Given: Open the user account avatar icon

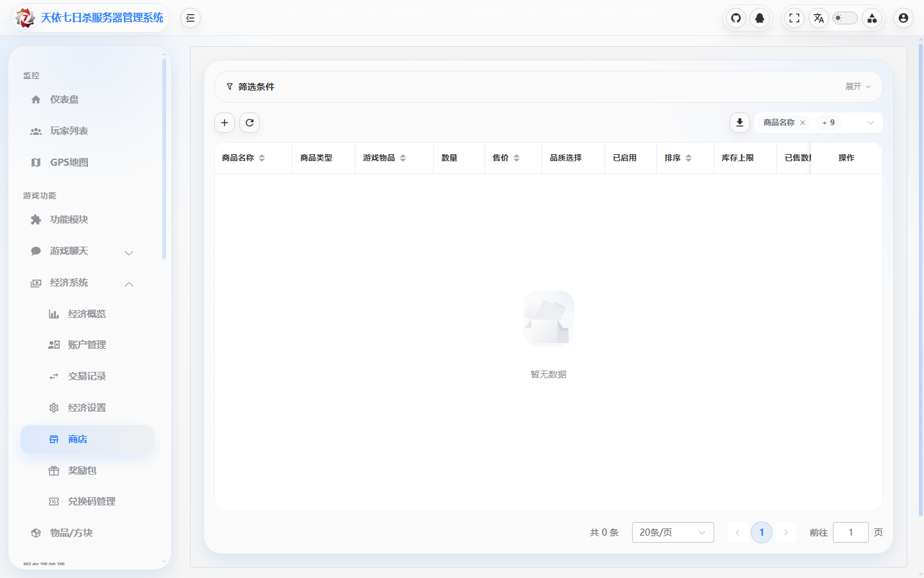Looking at the screenshot, I should click(x=903, y=18).
